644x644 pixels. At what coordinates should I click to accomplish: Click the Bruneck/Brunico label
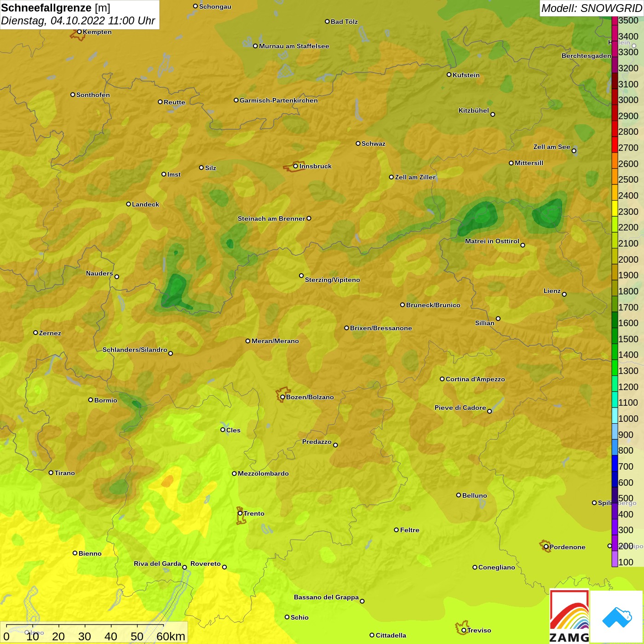pos(433,305)
